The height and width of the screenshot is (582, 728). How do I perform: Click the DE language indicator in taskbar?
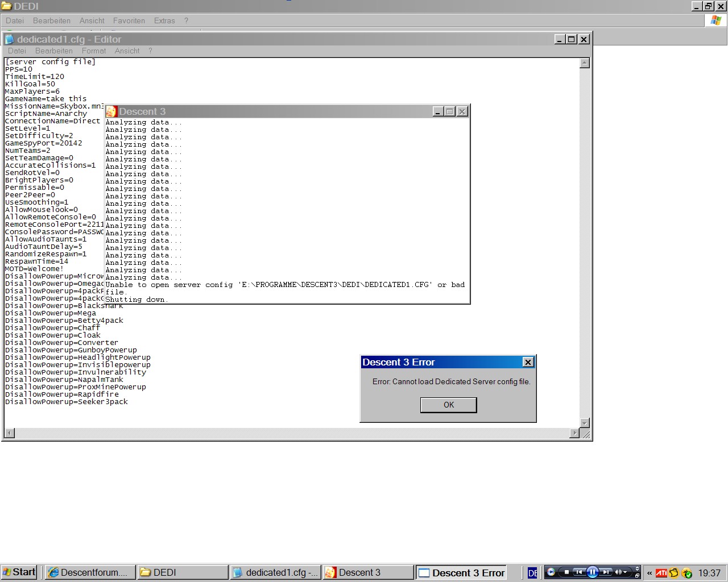coord(532,573)
